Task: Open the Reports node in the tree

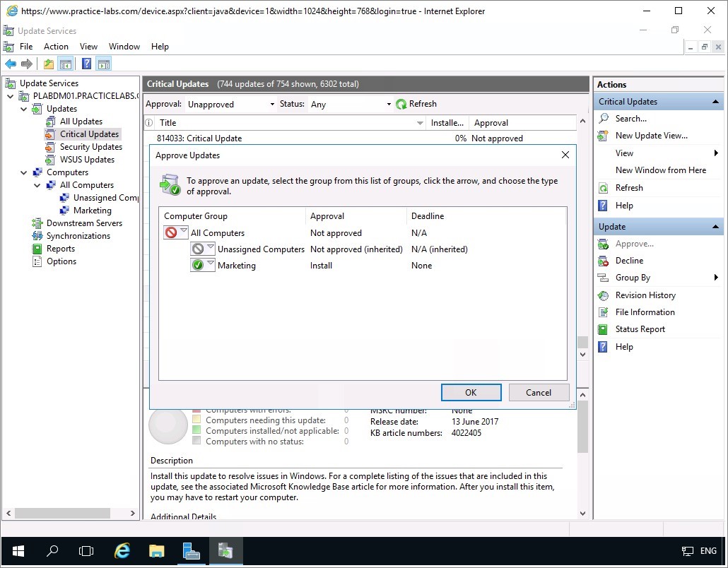Action: pyautogui.click(x=60, y=249)
